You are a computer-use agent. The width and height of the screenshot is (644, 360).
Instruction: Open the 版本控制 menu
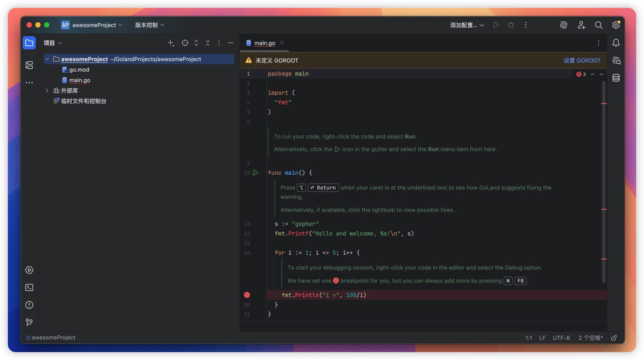[x=149, y=25]
